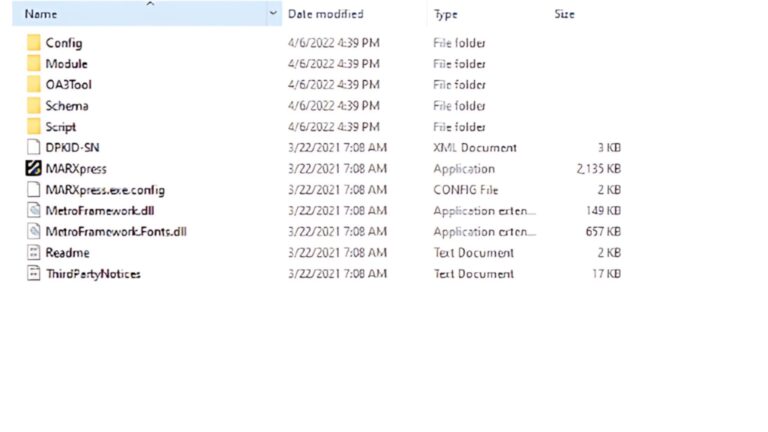The height and width of the screenshot is (432, 768).
Task: Sort files by Size column header
Action: [564, 15]
